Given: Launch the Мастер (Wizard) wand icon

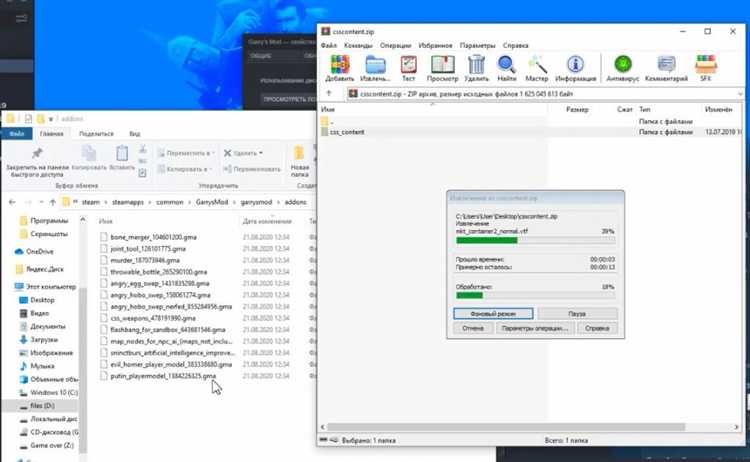Looking at the screenshot, I should 537,67.
